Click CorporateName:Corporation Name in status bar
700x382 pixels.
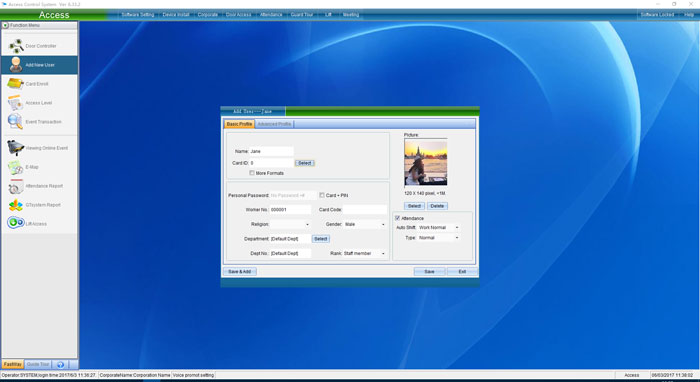click(x=135, y=375)
